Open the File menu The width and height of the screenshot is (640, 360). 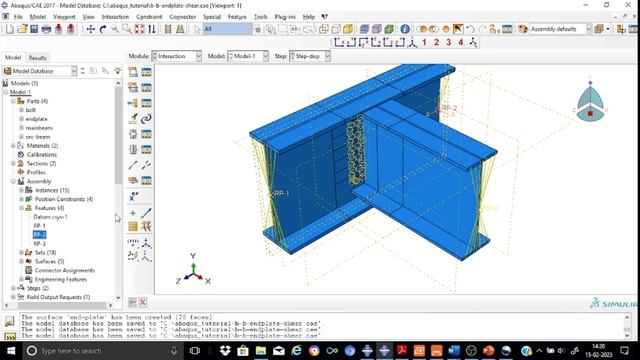[18, 17]
